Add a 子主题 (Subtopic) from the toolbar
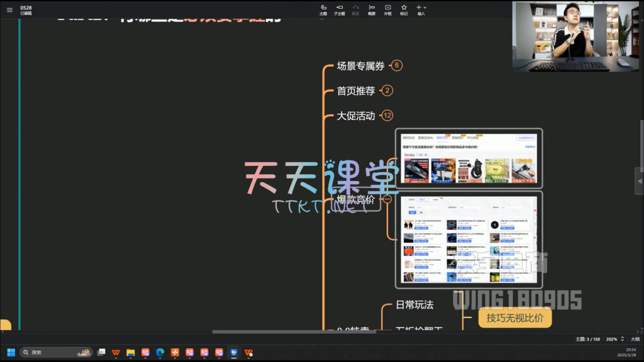The height and width of the screenshot is (362, 644). point(340,9)
